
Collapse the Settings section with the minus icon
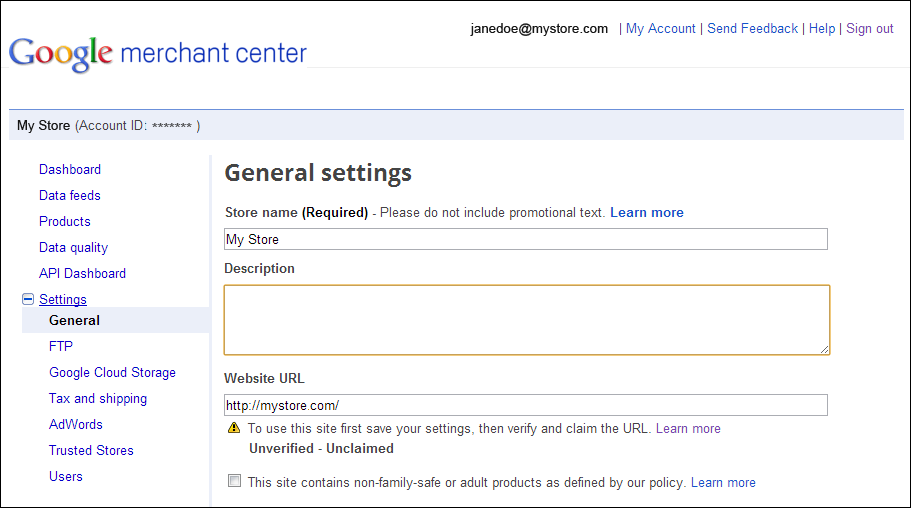click(x=28, y=299)
